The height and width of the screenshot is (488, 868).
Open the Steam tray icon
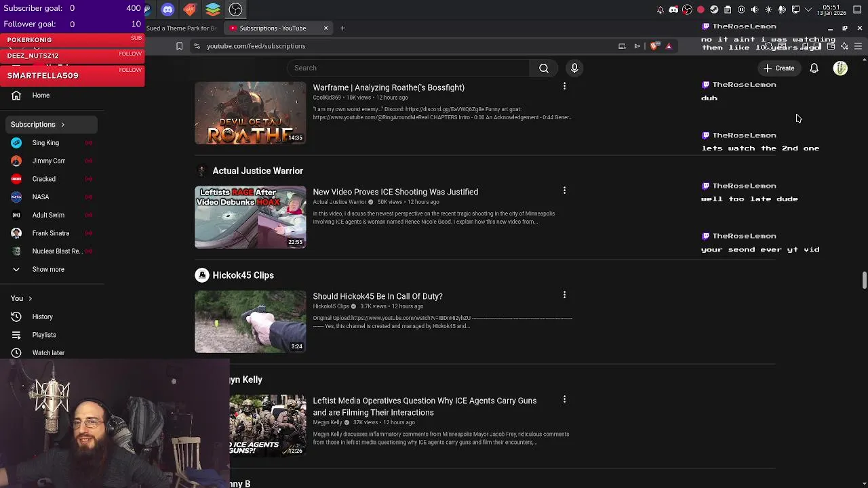tap(714, 9)
